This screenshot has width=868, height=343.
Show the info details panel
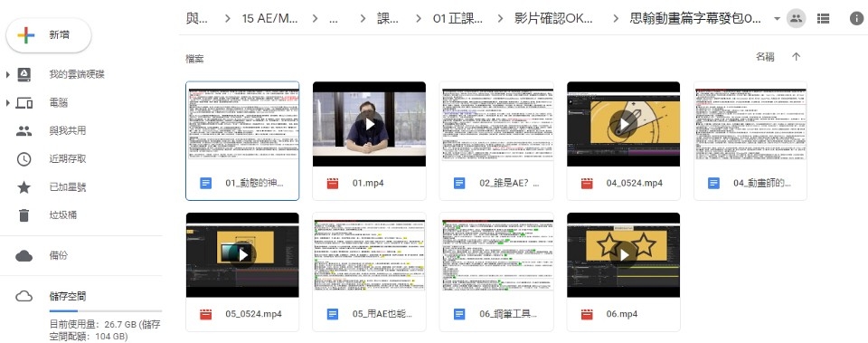point(856,19)
